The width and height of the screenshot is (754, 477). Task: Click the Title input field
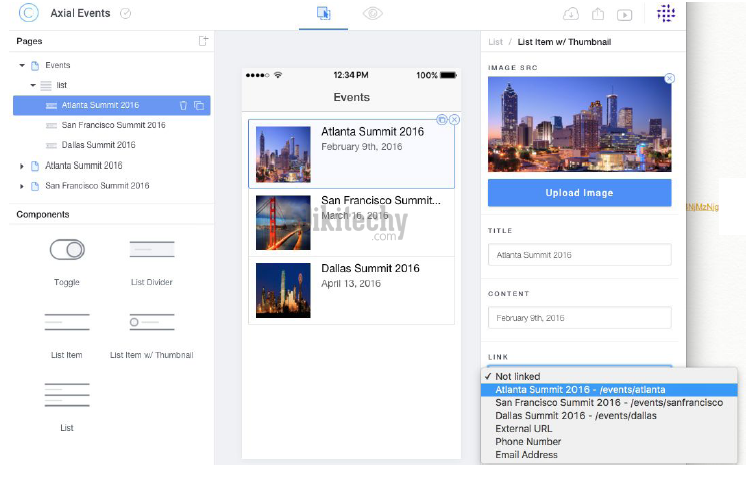[x=579, y=255]
